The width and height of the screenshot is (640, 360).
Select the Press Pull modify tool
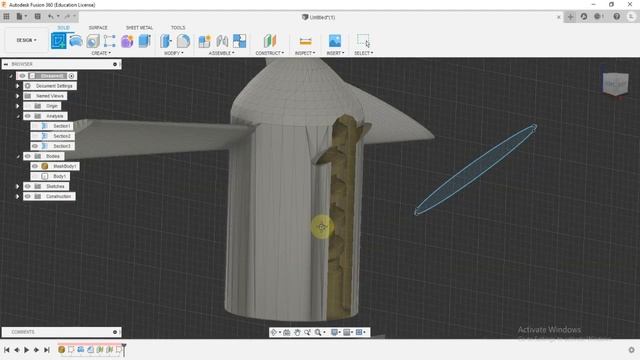coord(166,41)
